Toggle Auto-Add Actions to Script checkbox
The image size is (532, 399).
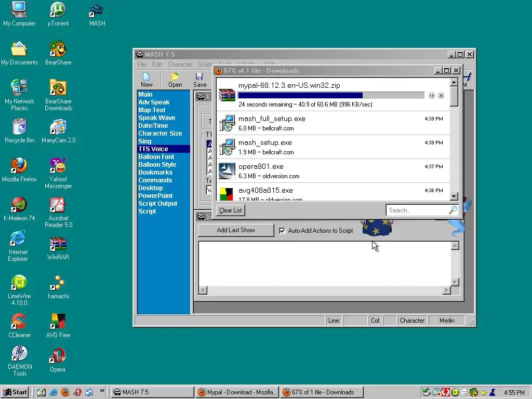coord(282,231)
